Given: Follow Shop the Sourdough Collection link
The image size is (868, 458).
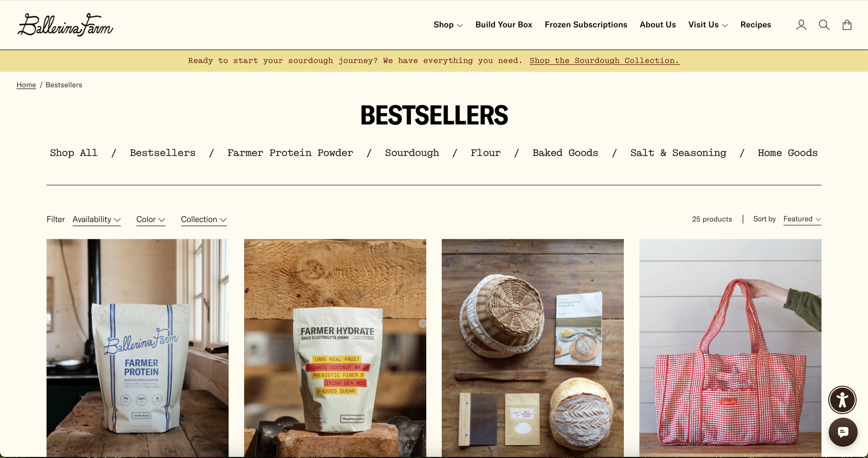Looking at the screenshot, I should coord(605,61).
